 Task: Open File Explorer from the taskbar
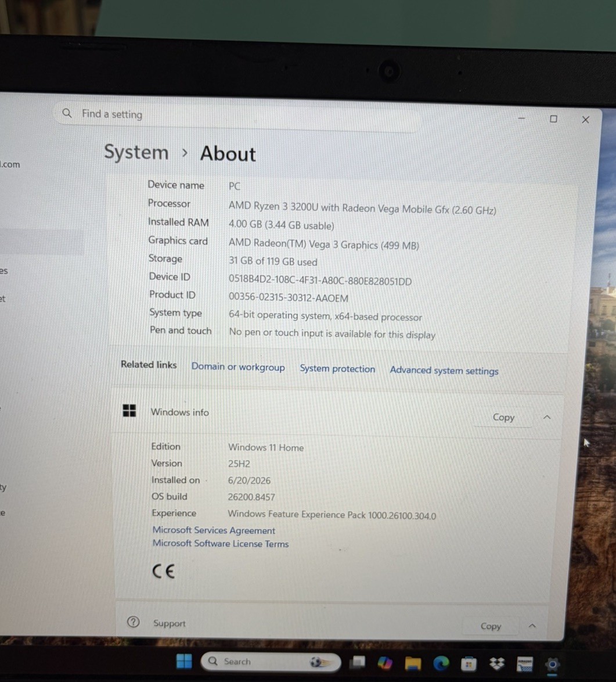(413, 663)
